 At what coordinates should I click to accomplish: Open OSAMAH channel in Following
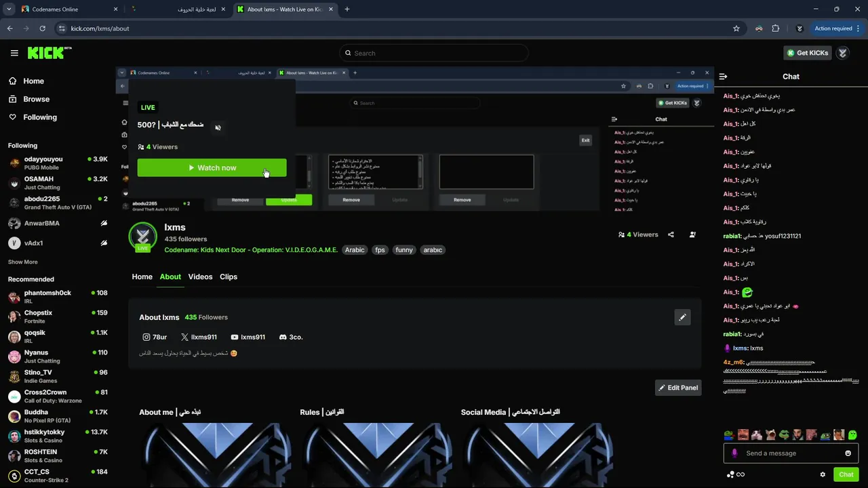tap(58, 183)
